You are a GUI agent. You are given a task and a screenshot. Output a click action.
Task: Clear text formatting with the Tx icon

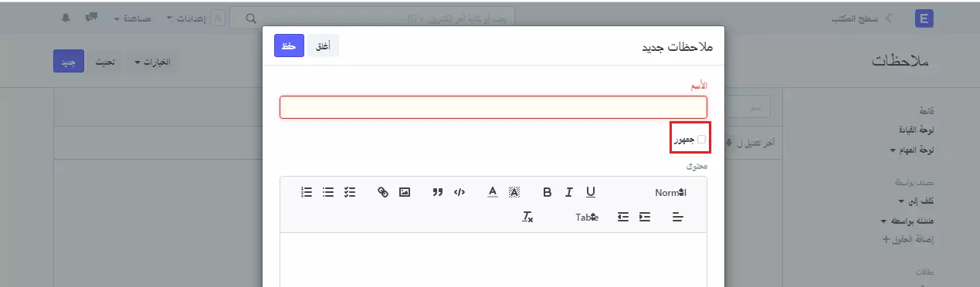(x=528, y=217)
